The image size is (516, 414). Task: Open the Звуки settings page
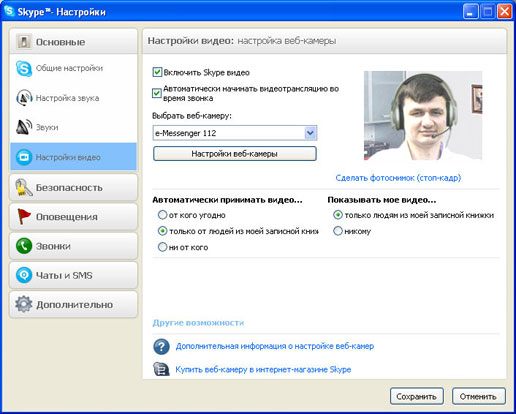tap(73, 127)
